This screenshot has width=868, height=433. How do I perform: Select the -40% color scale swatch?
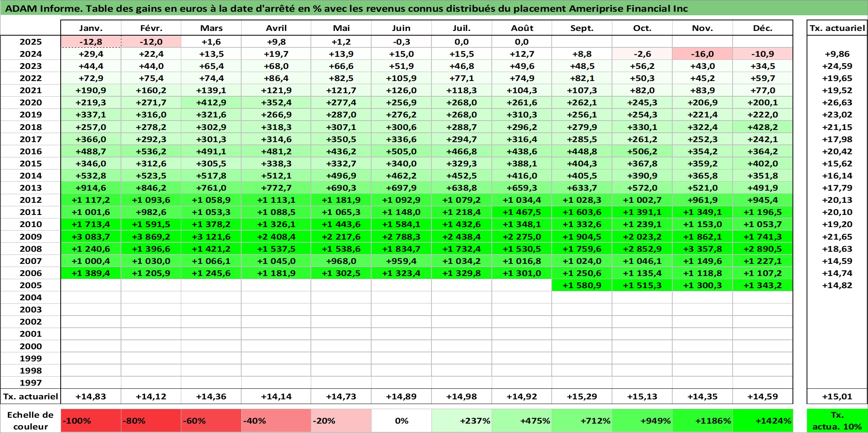pos(276,421)
